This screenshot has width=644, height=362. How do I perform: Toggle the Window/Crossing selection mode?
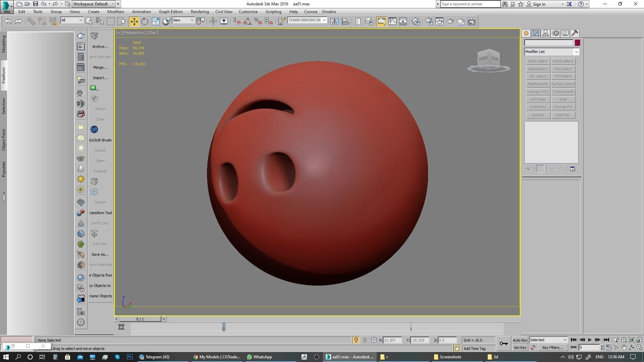pos(121,21)
